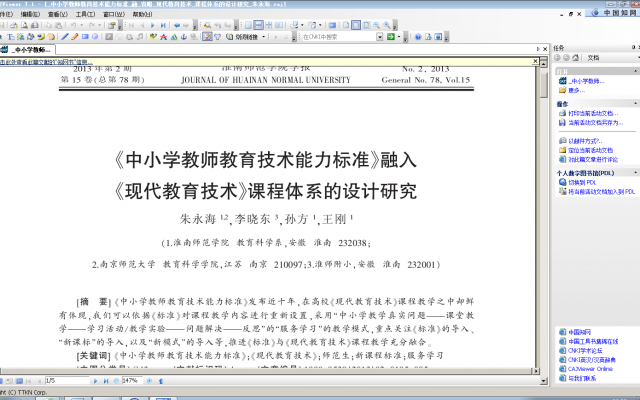Select the anchor bookmark tool
The width and height of the screenshot is (640, 400).
click(184, 37)
